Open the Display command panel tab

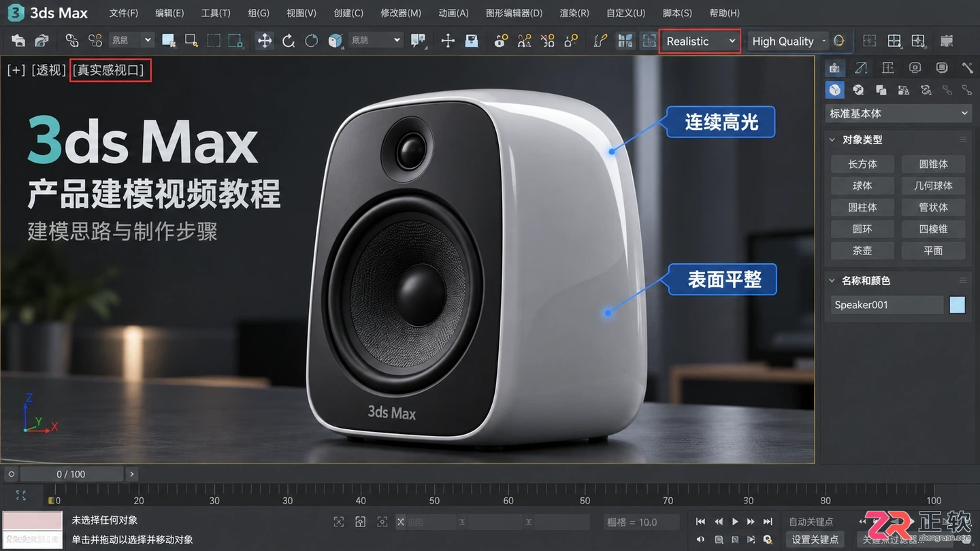click(x=941, y=67)
